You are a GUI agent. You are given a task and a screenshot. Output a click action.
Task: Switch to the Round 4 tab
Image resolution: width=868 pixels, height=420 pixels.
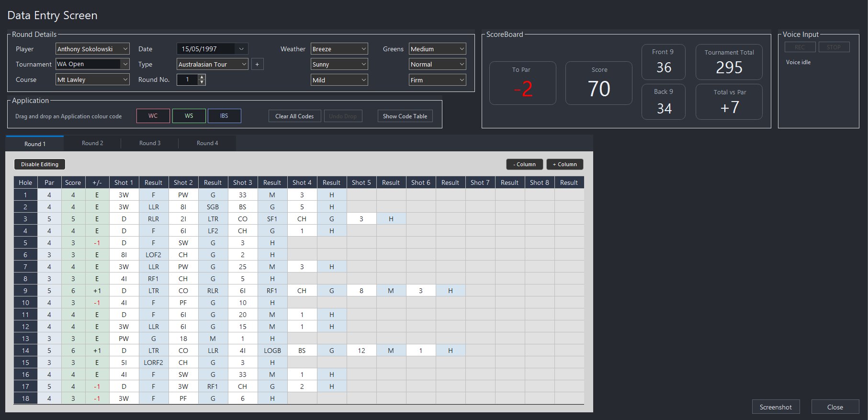click(207, 143)
